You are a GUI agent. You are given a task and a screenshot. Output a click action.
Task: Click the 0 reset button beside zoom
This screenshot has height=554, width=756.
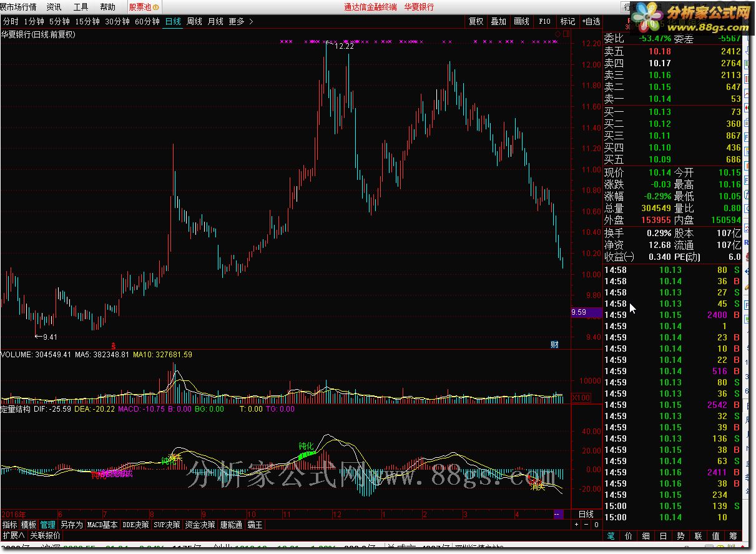tap(596, 525)
